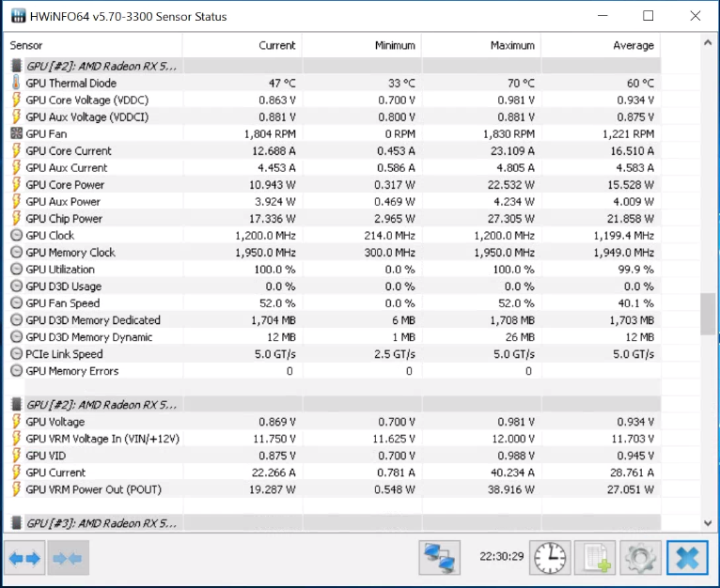720x588 pixels.
Task: Click the 214.0 MHz minimum GPU clock
Action: pos(390,236)
